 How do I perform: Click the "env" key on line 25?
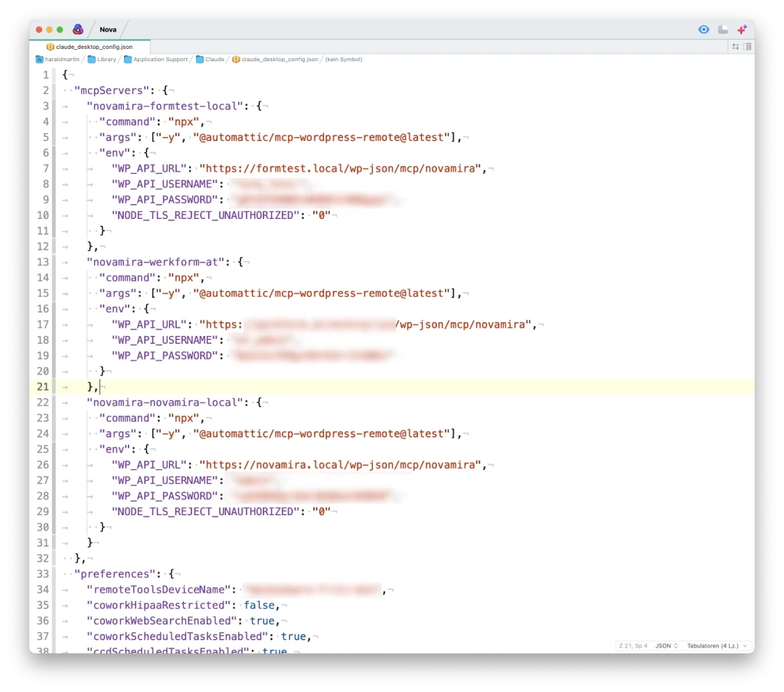115,449
